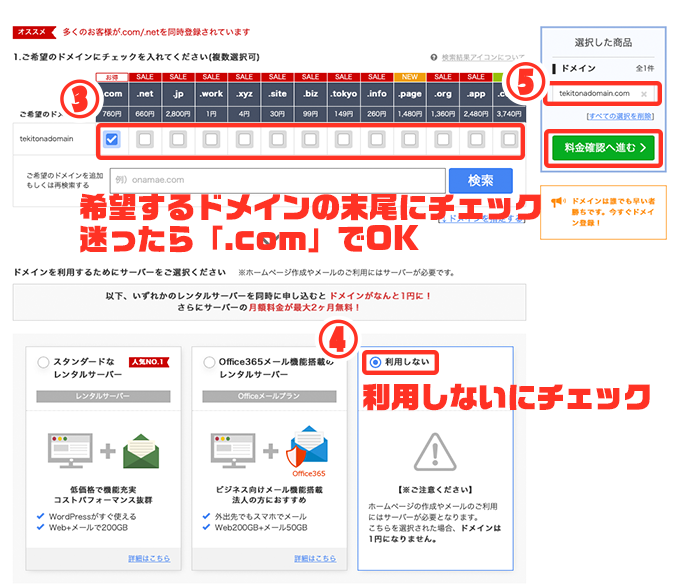Click the green 料金確認へ進む button
675x586 pixels.
click(x=603, y=148)
